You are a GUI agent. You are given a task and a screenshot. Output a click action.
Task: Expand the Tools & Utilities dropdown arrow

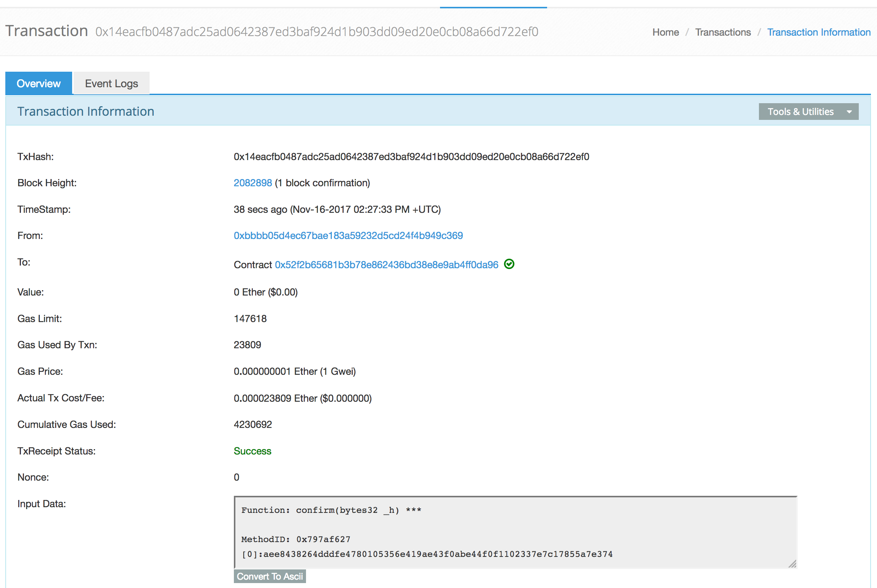[x=849, y=112]
